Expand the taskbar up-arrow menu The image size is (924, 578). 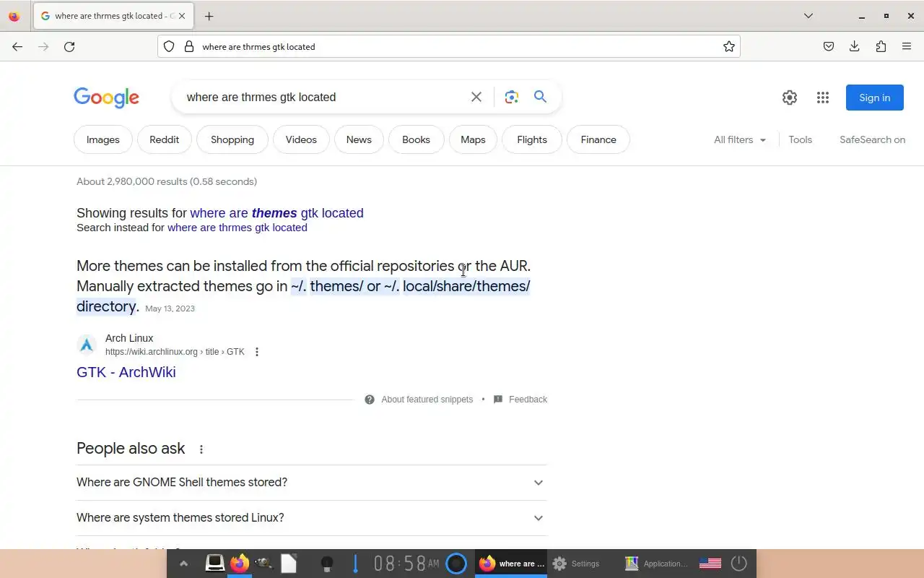183,564
